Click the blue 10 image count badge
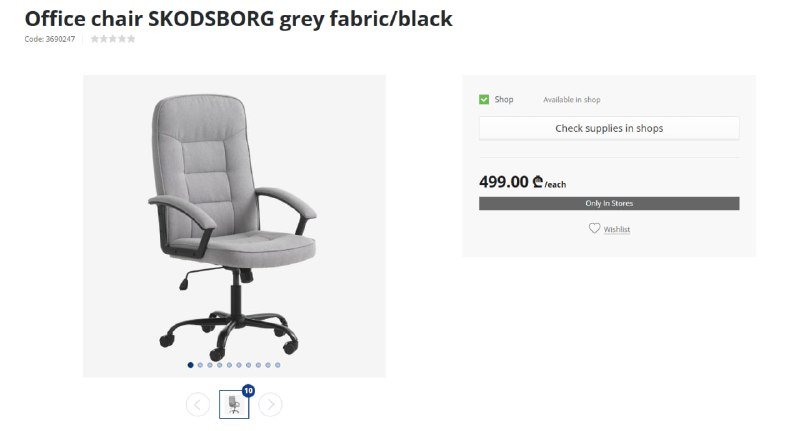Viewport: 800px width, 431px height. (x=248, y=391)
